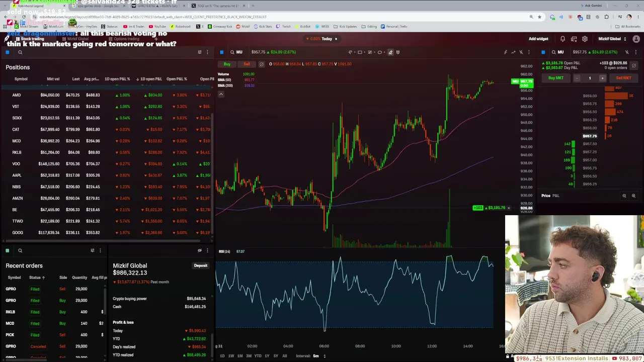Toggle the hide-orders slashed circle on chart
The height and width of the screenshot is (362, 644).
261,64
